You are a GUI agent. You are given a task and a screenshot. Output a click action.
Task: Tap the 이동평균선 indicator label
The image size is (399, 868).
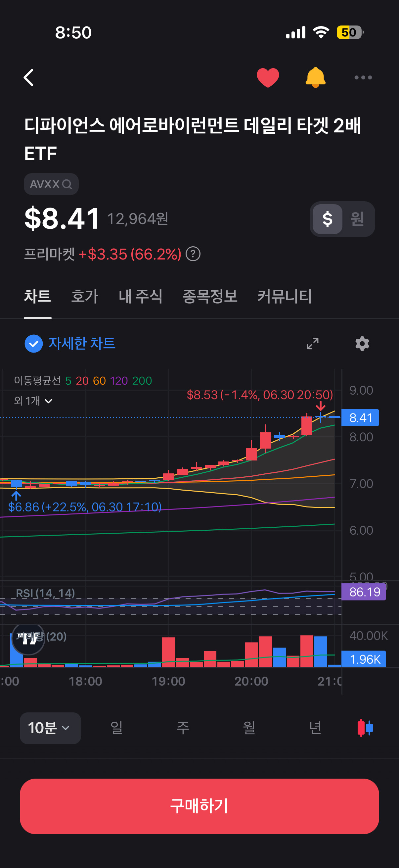coord(37,380)
